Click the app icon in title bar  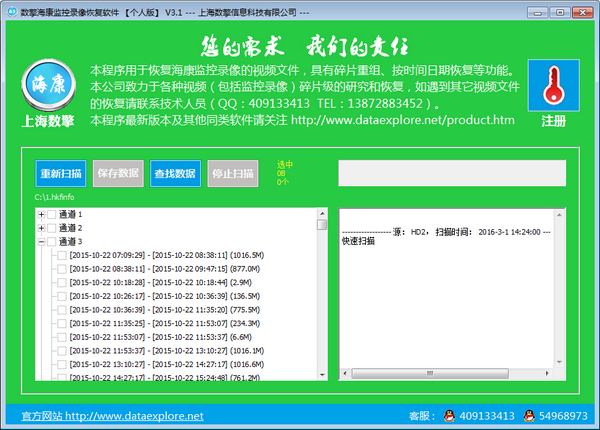(12, 12)
